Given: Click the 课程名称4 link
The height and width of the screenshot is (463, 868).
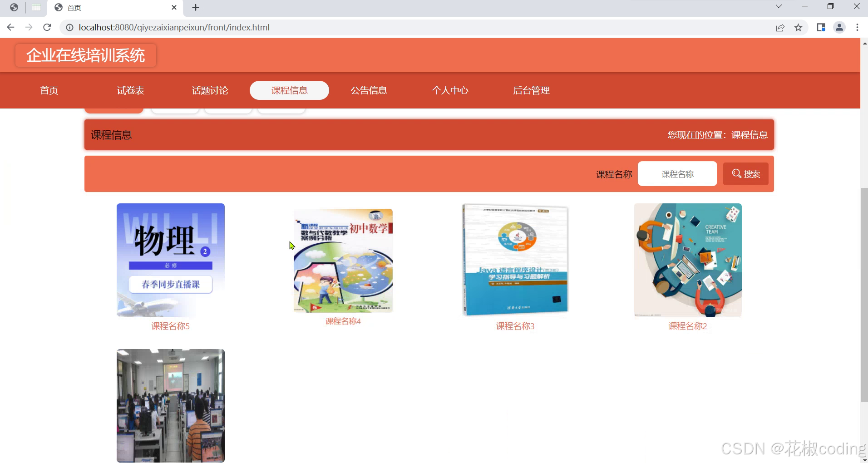Looking at the screenshot, I should click(x=343, y=321).
